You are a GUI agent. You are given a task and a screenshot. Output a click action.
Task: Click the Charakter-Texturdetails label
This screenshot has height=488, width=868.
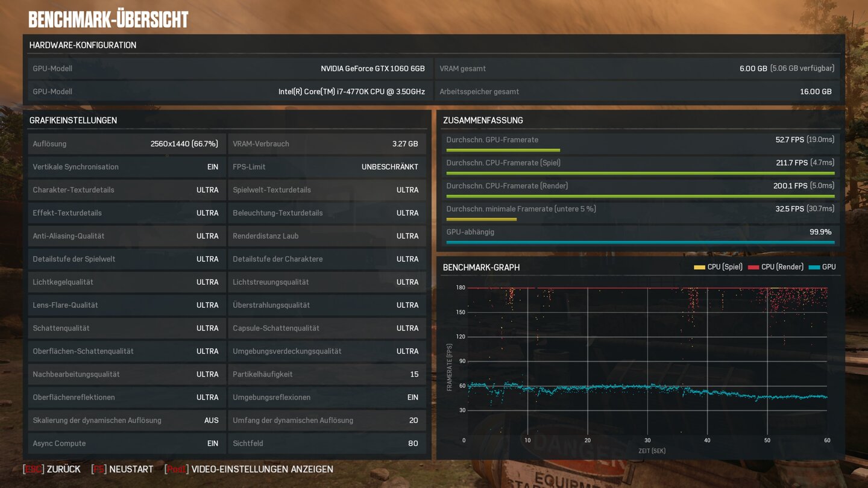pyautogui.click(x=74, y=190)
